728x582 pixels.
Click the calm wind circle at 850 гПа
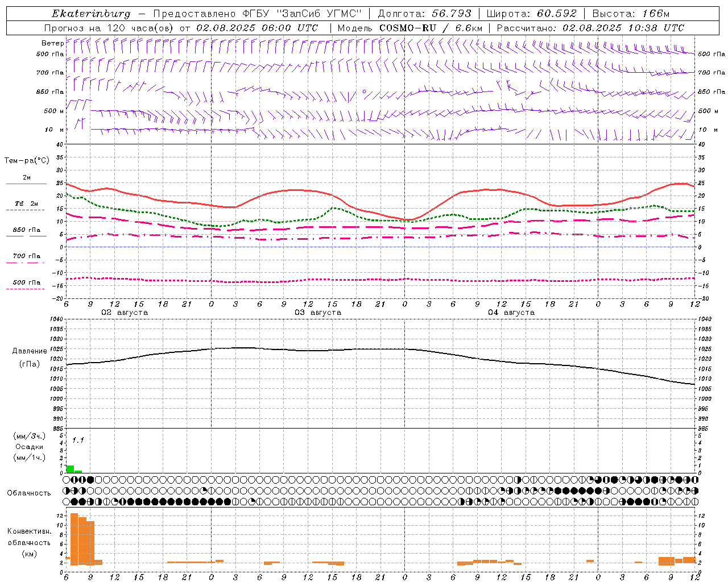[x=365, y=91]
